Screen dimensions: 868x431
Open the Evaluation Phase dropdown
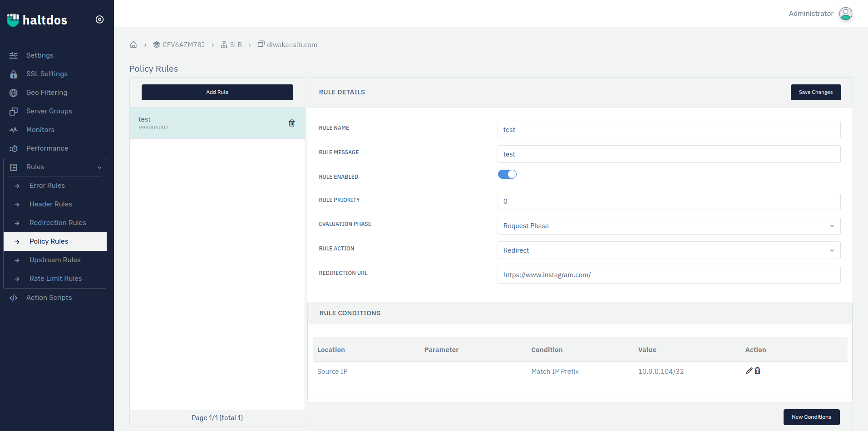(669, 226)
